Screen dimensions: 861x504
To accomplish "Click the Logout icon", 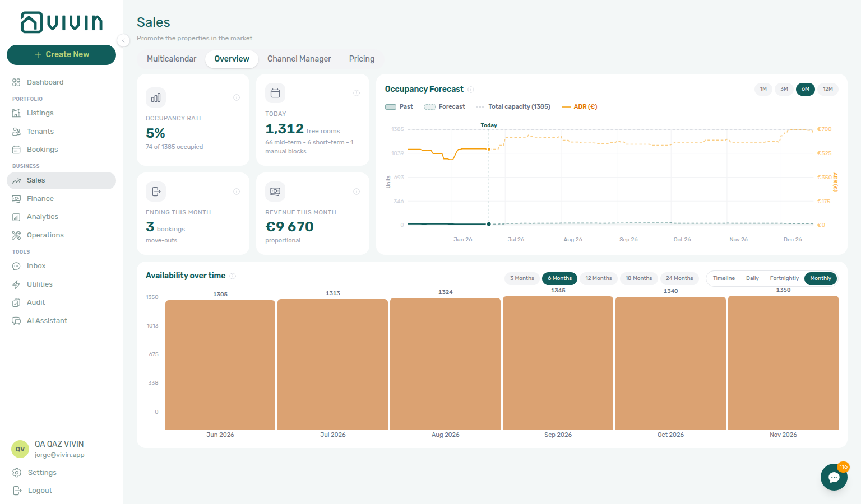I will point(17,491).
